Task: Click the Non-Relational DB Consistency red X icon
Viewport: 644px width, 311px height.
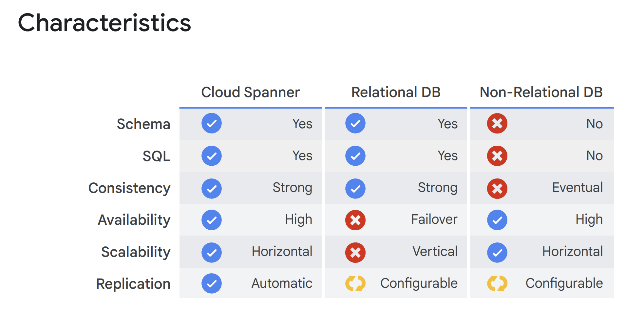Action: click(497, 188)
